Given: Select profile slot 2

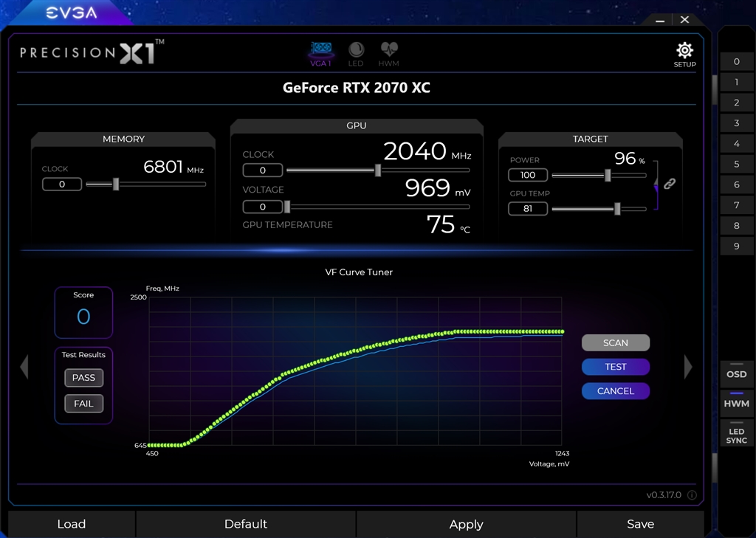Looking at the screenshot, I should point(736,102).
